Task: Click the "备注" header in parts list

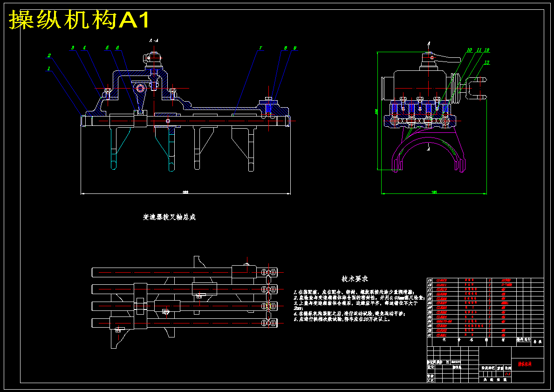Action: click(537, 342)
